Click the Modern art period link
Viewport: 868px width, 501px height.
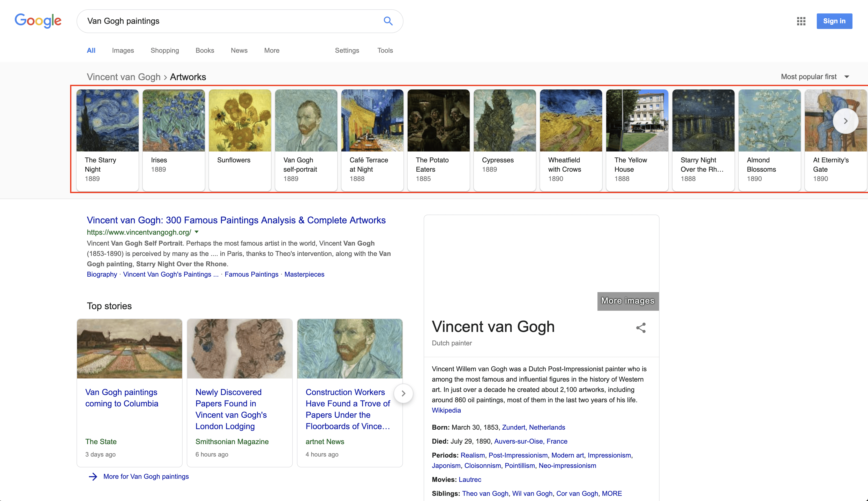tap(567, 455)
